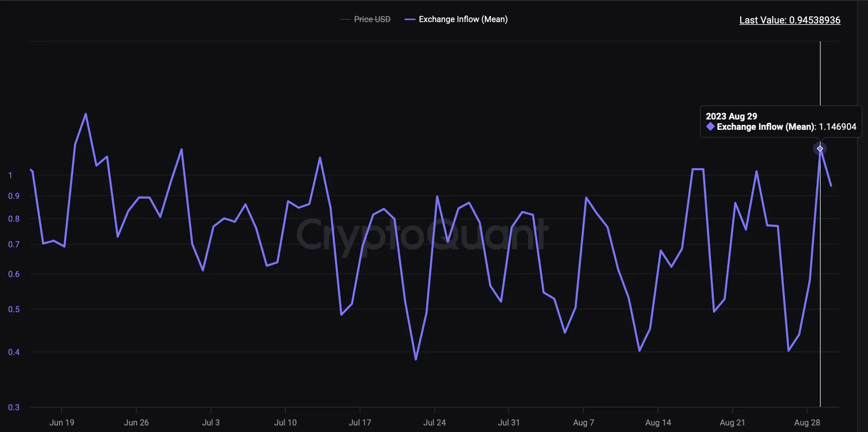The image size is (868, 432).
Task: Click the grey Price USD legend line swatch
Action: tap(345, 19)
